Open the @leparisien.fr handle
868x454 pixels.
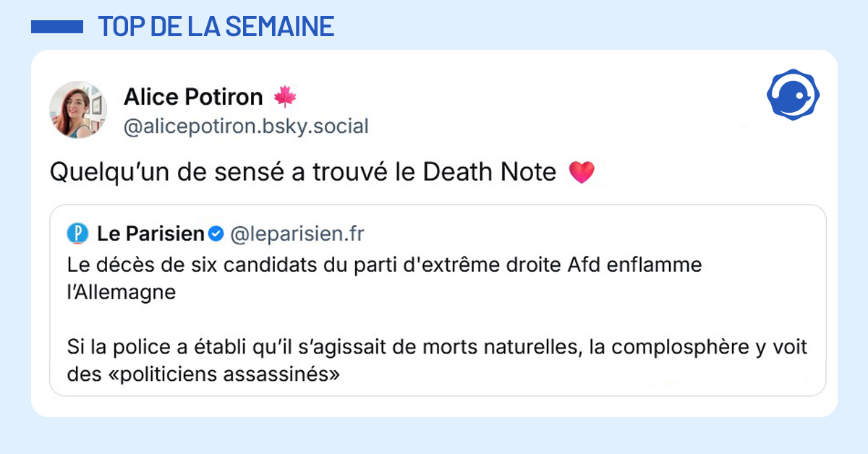coord(297,234)
